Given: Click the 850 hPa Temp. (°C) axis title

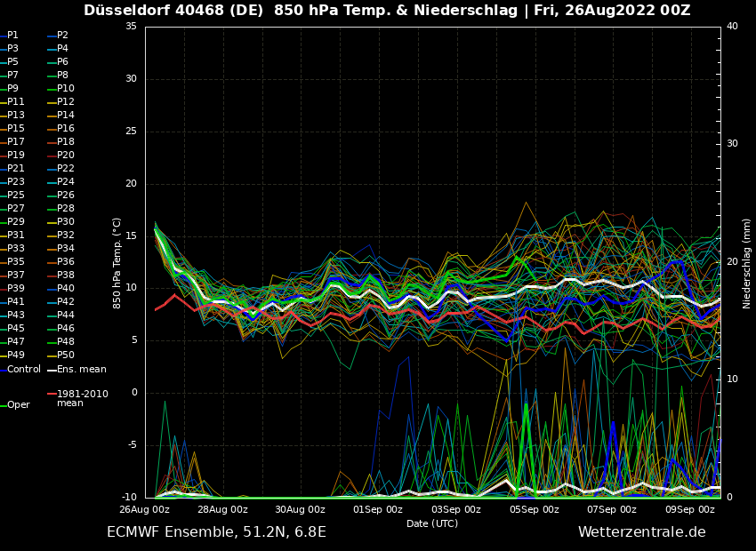Looking at the screenshot, I should [117, 263].
